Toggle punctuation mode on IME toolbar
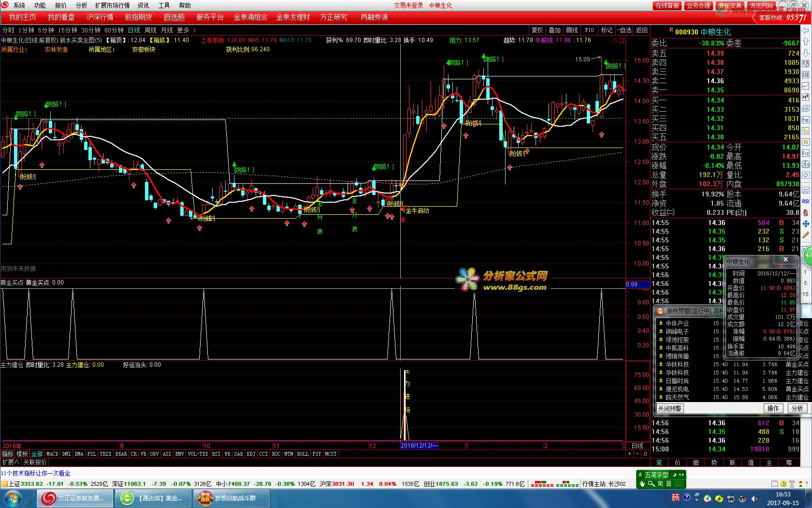The width and height of the screenshot is (812, 508). [681, 475]
